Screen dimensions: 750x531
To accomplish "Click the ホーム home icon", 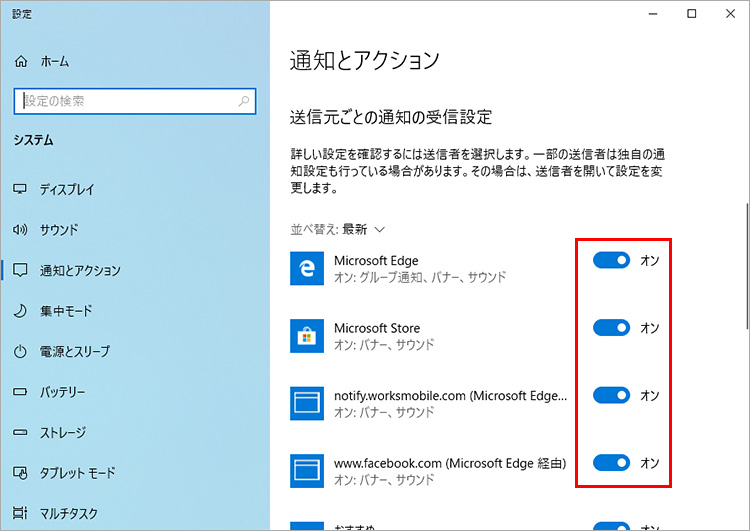I will tap(21, 61).
